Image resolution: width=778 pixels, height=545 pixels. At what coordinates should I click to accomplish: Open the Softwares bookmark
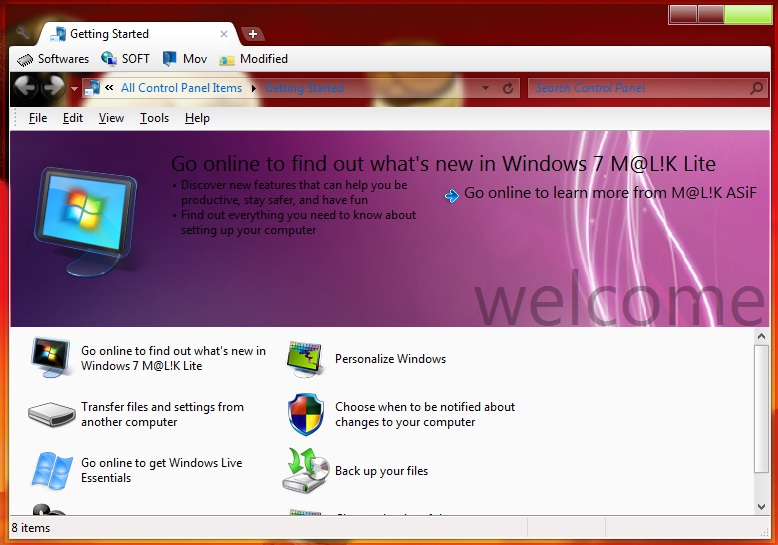53,59
